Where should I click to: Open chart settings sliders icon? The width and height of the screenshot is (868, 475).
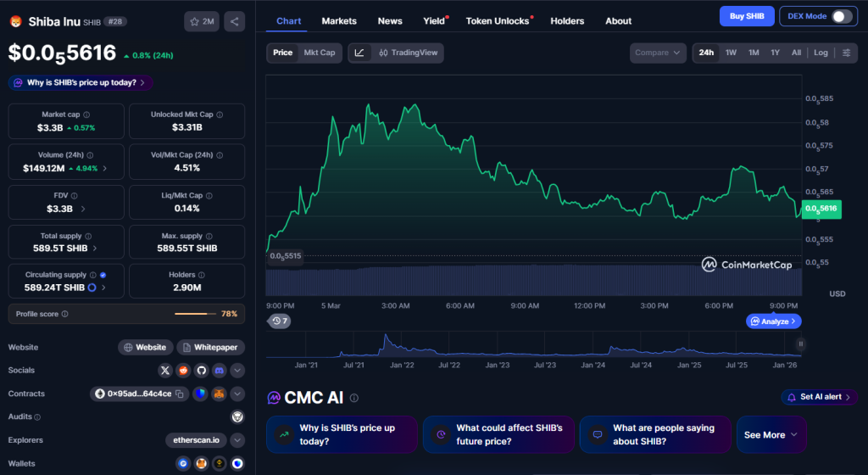[x=846, y=53]
